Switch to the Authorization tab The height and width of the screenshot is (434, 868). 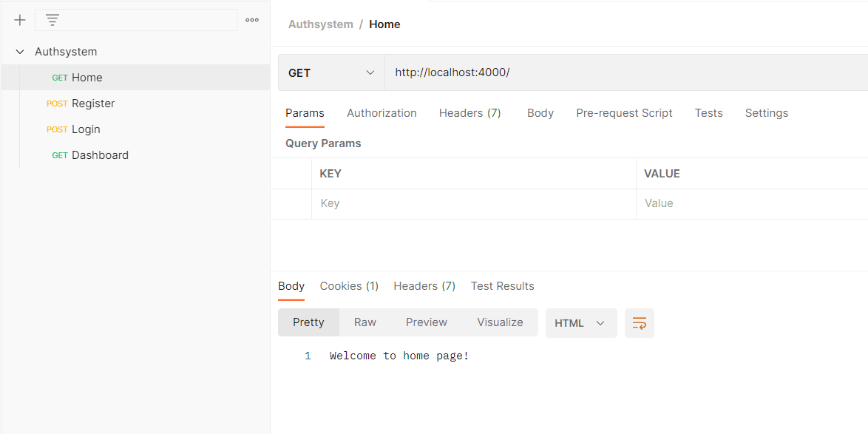(x=382, y=113)
